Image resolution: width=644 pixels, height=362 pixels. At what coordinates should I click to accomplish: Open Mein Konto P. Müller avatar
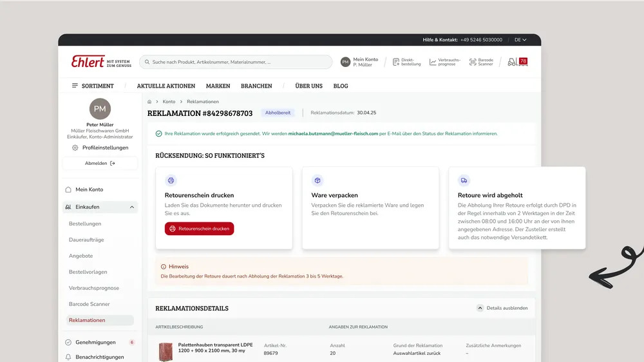[345, 62]
